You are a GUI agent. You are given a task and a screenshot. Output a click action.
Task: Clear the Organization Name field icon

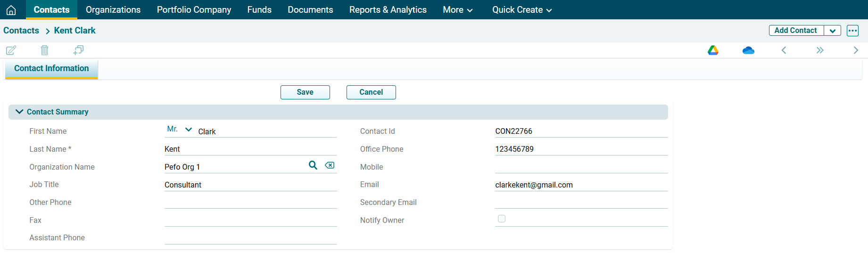(330, 165)
